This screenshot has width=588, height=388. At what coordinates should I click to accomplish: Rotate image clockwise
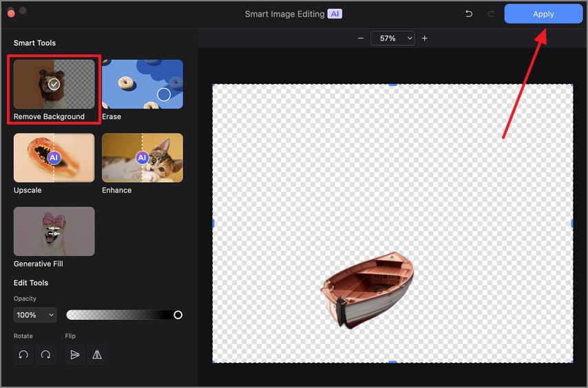click(45, 354)
